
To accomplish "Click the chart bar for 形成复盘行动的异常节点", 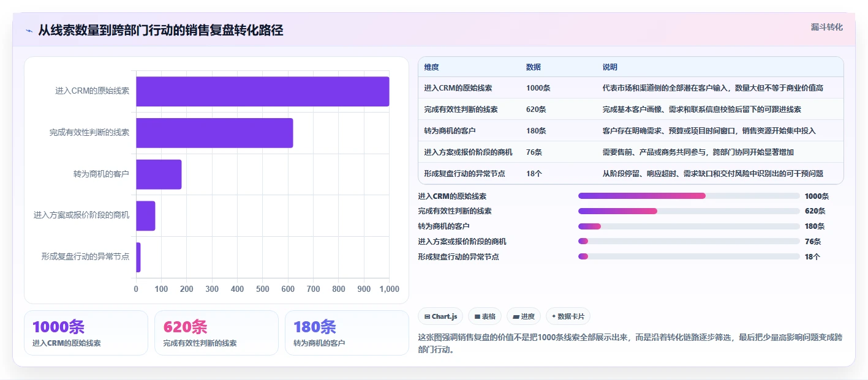I will point(138,257).
